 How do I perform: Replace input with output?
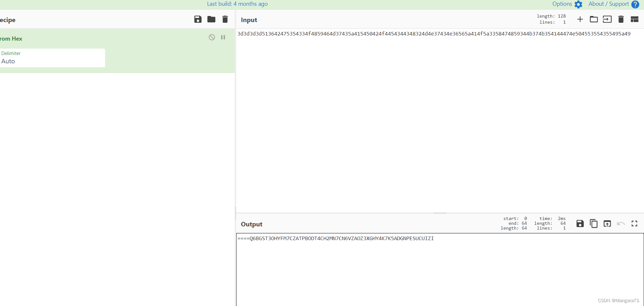tap(607, 224)
